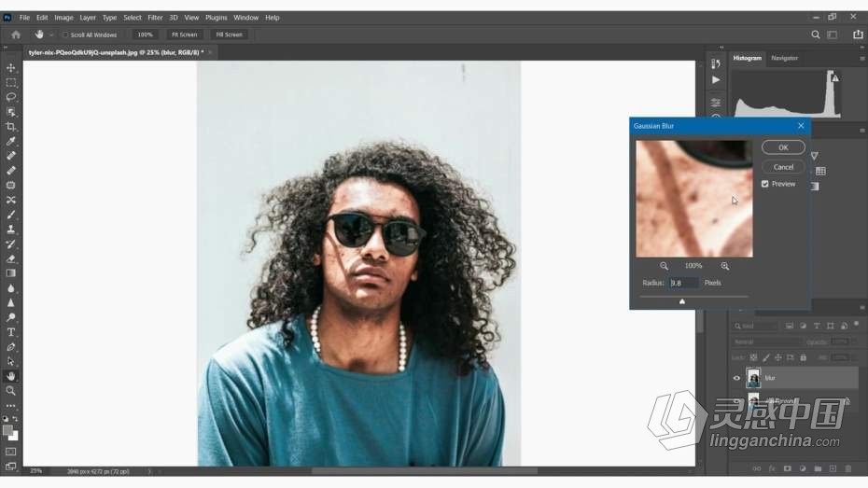Viewport: 868px width, 488px height.
Task: Open the layer kind filter dropdown
Action: [755, 326]
